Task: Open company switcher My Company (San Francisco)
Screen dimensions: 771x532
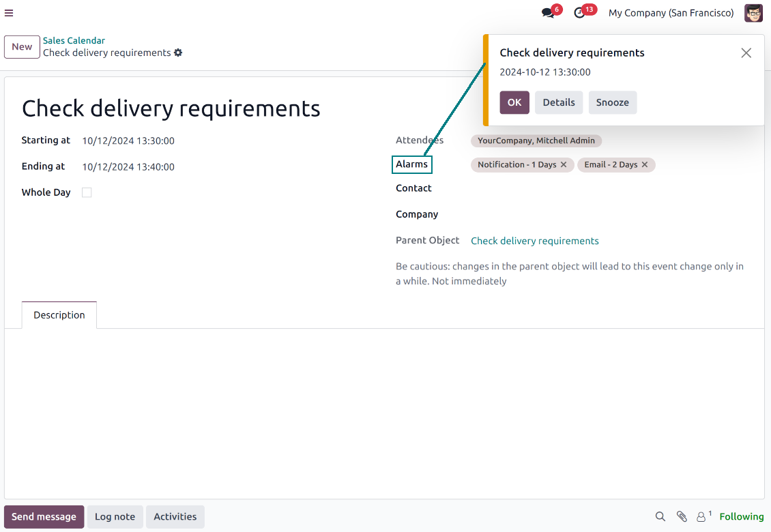Action: point(671,13)
